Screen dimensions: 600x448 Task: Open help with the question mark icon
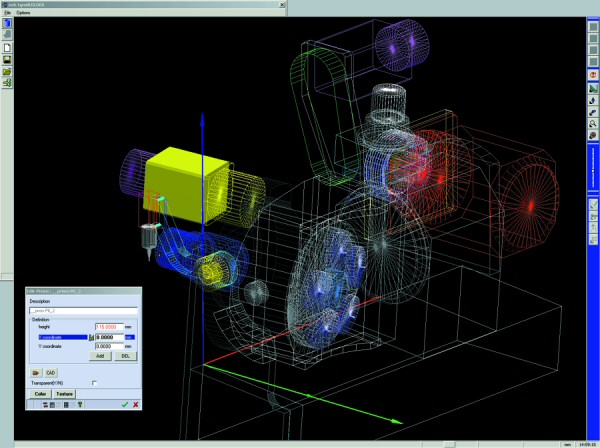point(80,405)
